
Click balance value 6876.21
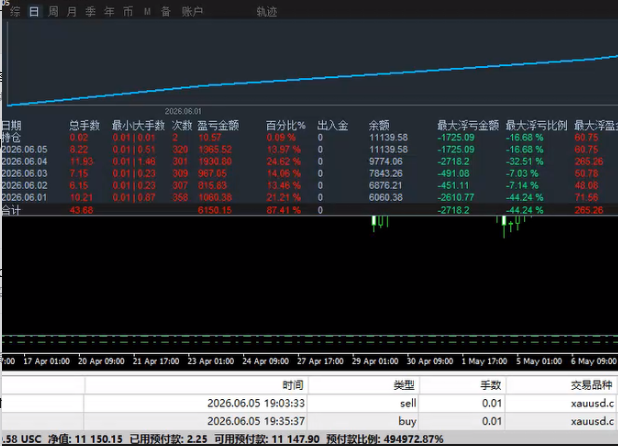coord(385,186)
